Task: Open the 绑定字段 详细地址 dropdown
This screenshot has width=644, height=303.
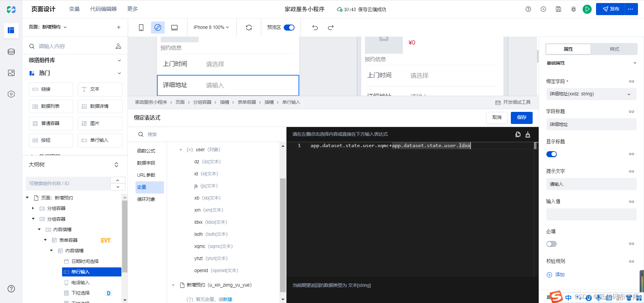Action: [x=591, y=94]
